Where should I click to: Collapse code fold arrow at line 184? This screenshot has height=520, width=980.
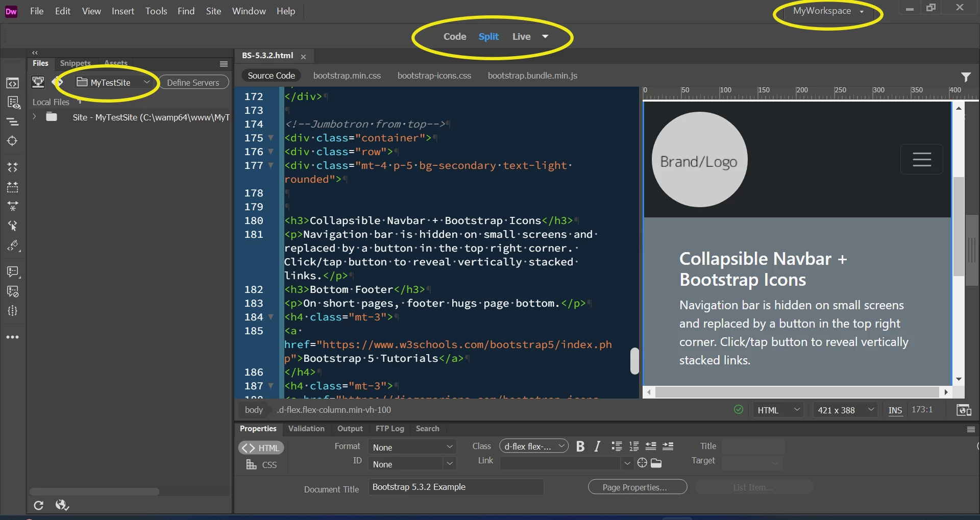(271, 317)
